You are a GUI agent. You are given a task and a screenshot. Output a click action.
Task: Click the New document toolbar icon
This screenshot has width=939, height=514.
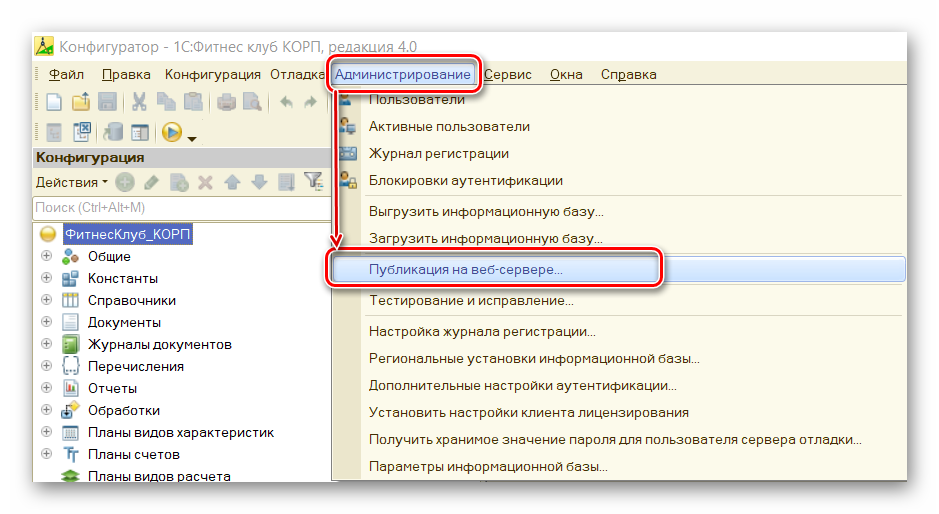coord(54,102)
